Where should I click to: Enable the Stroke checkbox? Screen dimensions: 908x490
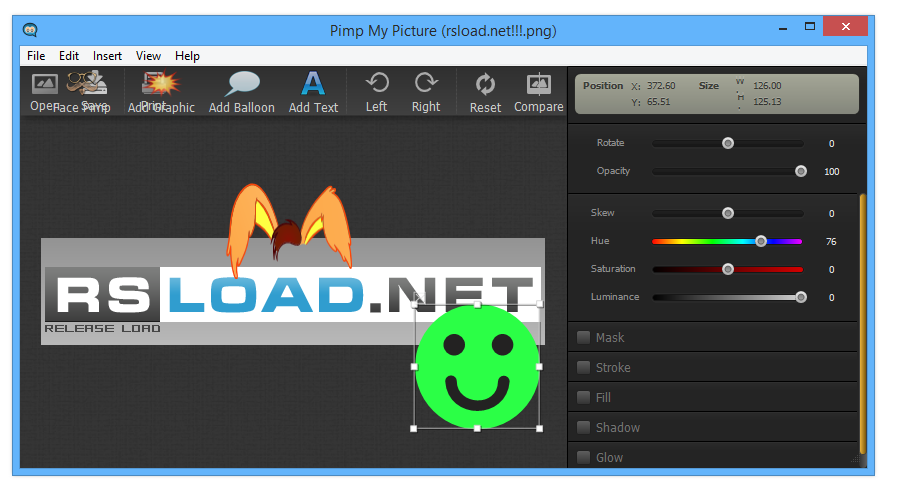point(584,367)
